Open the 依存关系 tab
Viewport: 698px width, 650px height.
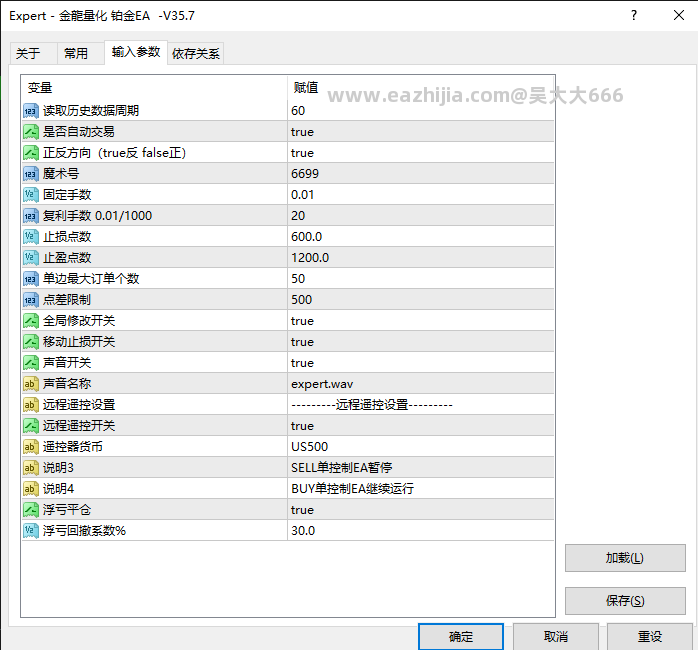(x=196, y=53)
